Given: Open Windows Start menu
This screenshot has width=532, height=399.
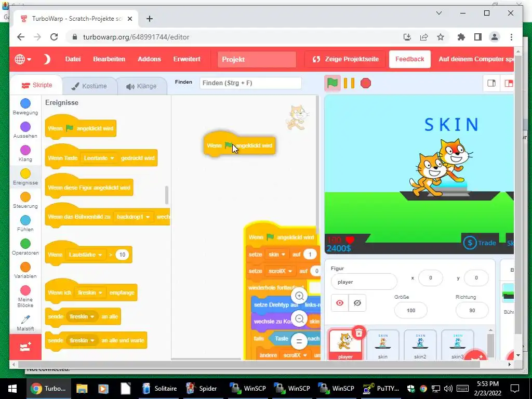Looking at the screenshot, I should (x=12, y=389).
